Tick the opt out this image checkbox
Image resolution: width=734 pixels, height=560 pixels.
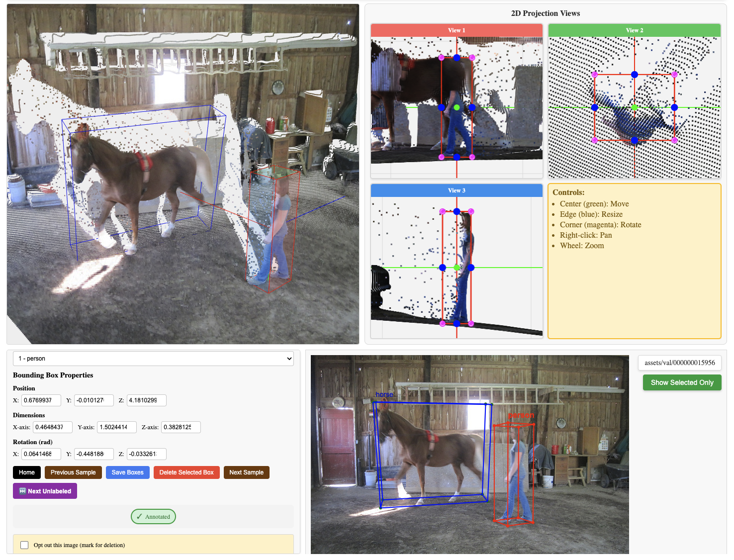tap(24, 545)
